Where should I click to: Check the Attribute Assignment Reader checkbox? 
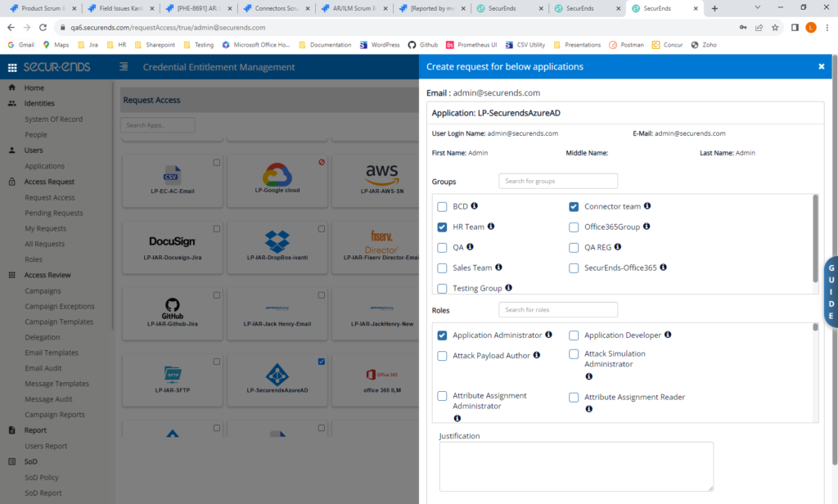574,398
